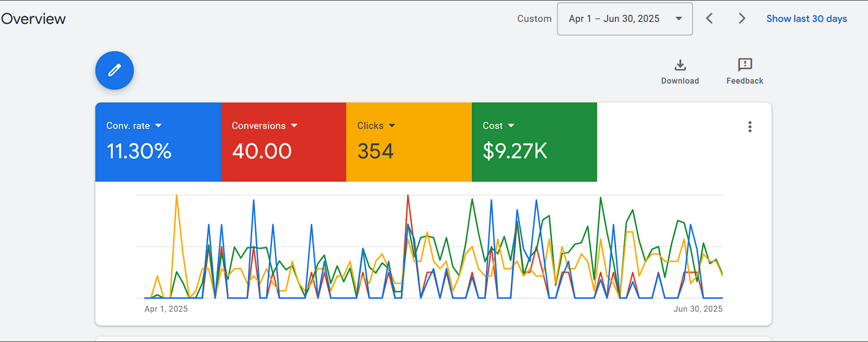Click the blue pencil edit button

[114, 70]
